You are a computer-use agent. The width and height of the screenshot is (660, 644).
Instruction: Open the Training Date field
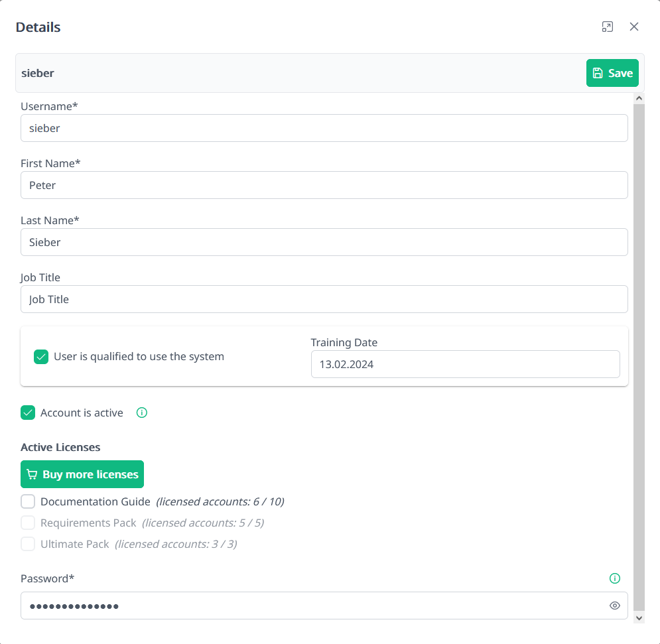click(x=465, y=364)
